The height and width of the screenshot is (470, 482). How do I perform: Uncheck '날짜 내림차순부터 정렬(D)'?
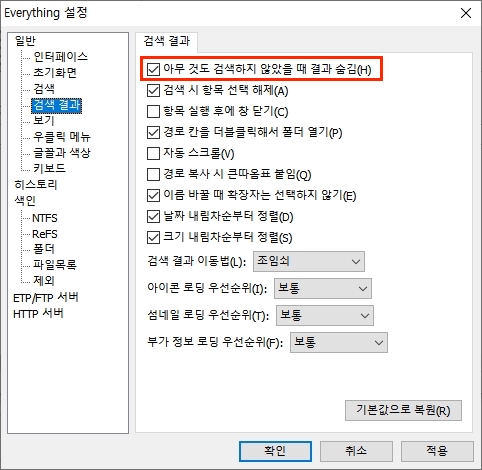click(153, 217)
